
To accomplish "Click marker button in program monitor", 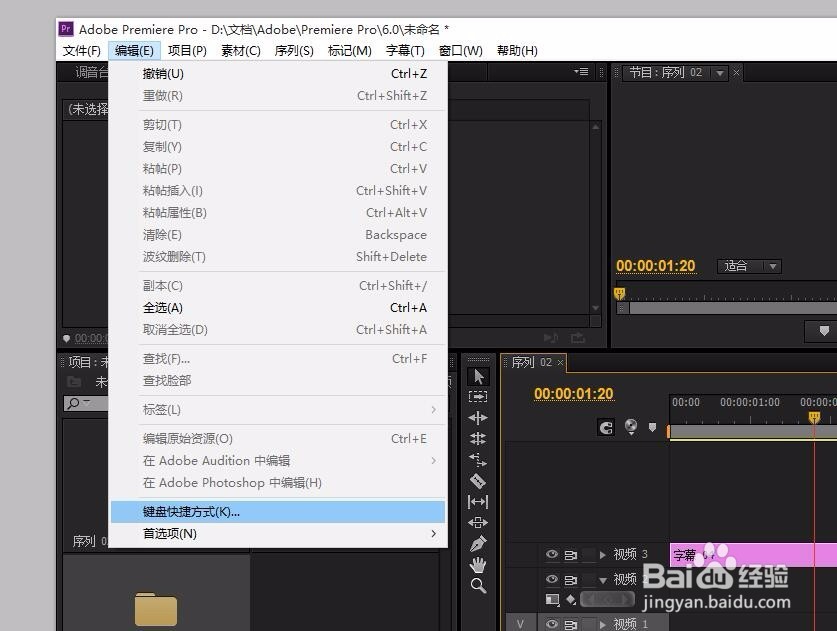I will tap(824, 331).
